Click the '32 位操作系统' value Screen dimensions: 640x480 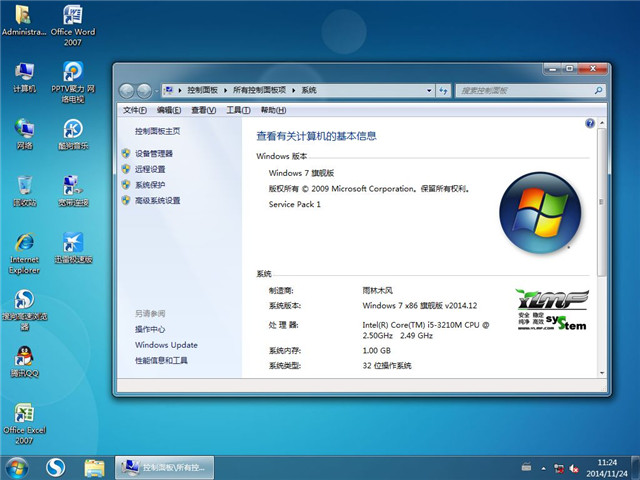coord(387,366)
